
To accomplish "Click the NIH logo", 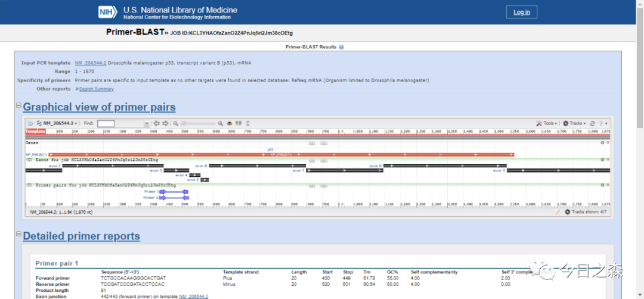I will click(109, 12).
